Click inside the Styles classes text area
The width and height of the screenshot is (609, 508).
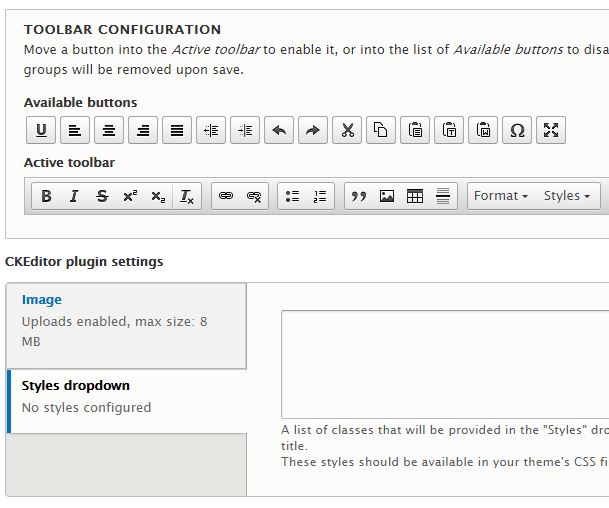(445, 364)
